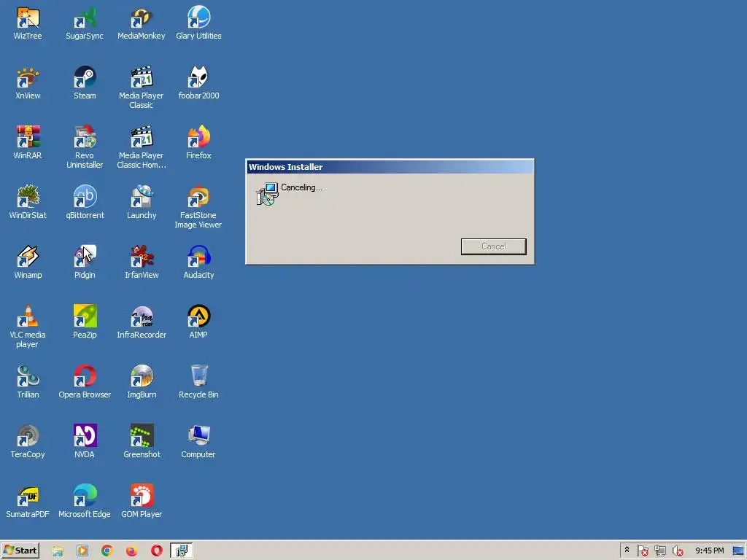Viewport: 747px width, 560px height.
Task: Open file explorer from taskbar
Action: click(58, 551)
